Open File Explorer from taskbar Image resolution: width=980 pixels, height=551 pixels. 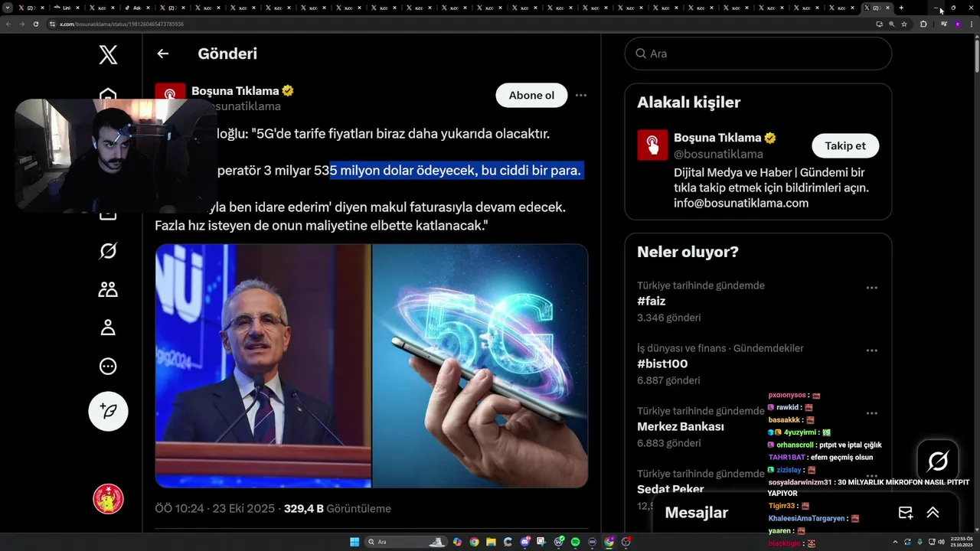click(491, 542)
